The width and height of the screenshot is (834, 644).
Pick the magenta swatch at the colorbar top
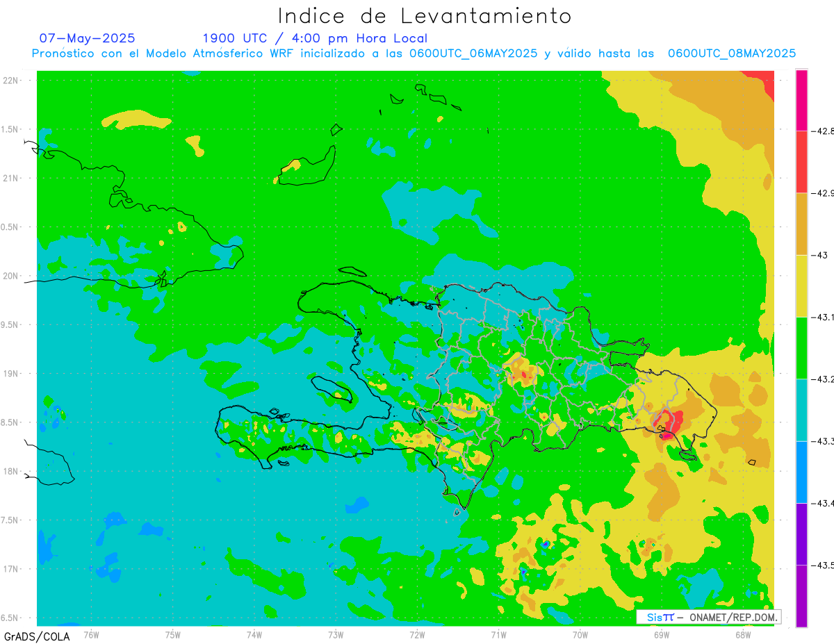(x=801, y=100)
